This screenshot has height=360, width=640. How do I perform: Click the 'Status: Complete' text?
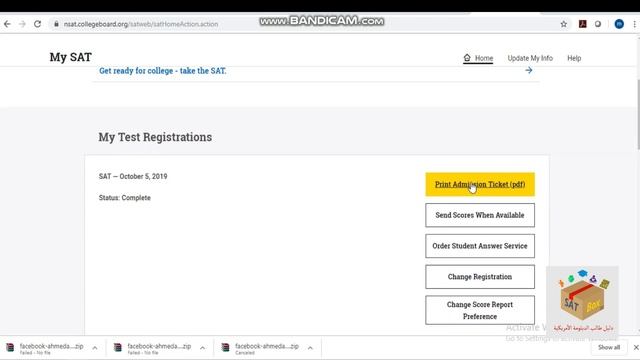point(124,198)
